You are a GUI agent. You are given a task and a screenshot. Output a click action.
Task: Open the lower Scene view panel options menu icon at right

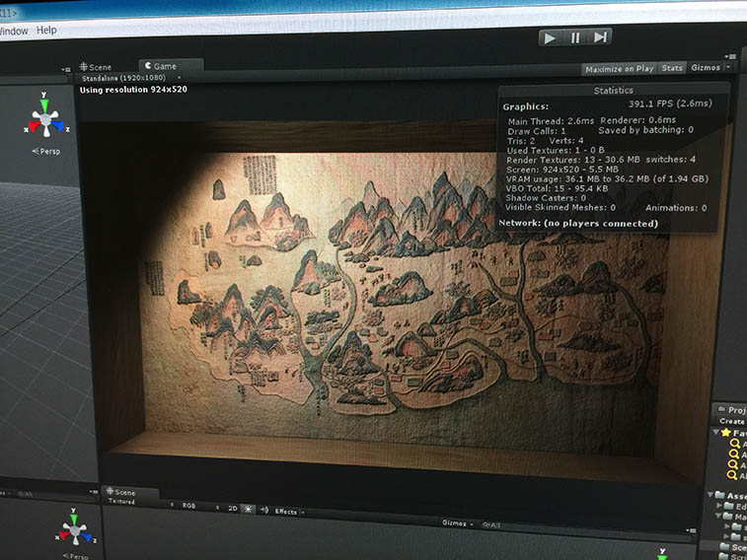click(x=691, y=530)
